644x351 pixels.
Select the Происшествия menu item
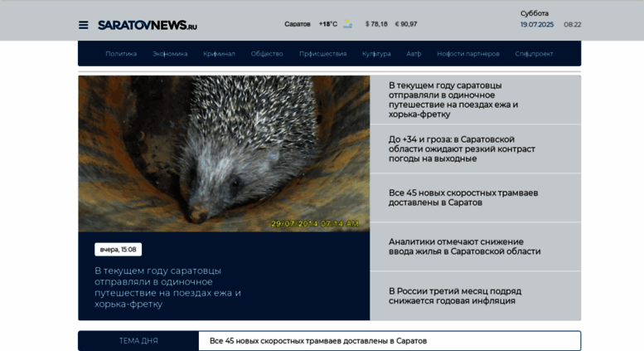click(x=322, y=54)
